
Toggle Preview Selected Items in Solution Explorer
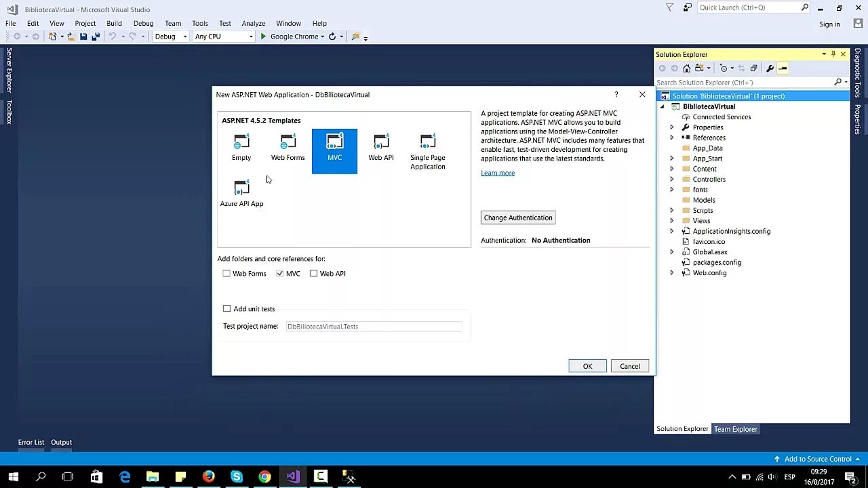[x=783, y=68]
